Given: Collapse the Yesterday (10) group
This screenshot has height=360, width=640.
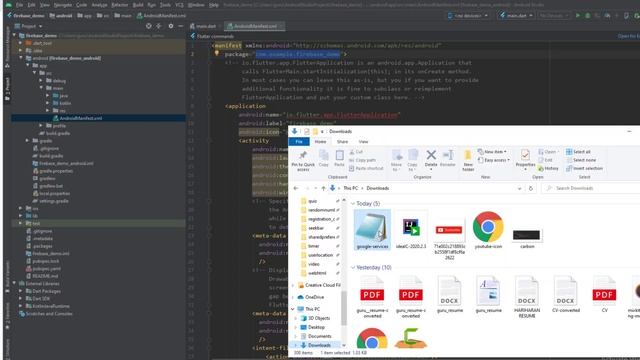Looking at the screenshot, I should 353,267.
